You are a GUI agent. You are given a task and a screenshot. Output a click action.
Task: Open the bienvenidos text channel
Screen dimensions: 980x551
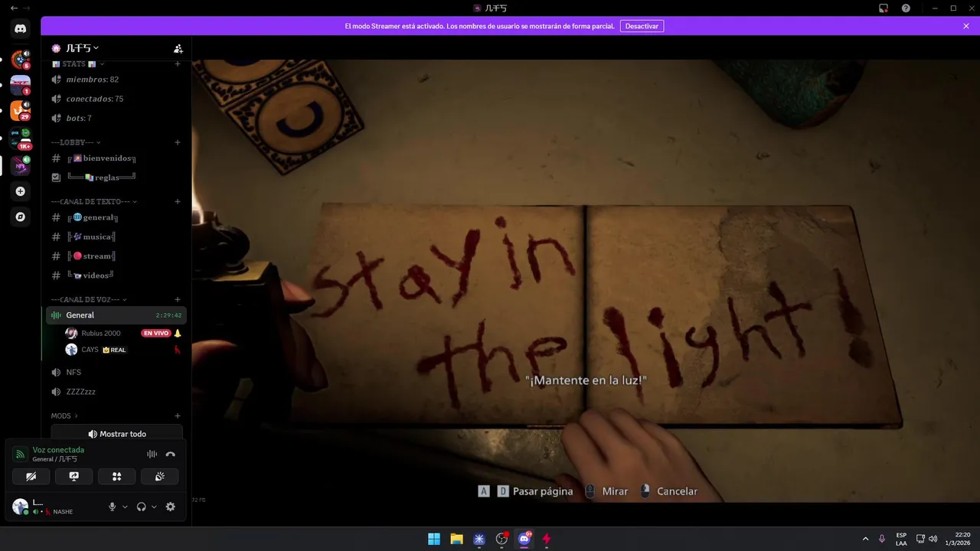115,158
